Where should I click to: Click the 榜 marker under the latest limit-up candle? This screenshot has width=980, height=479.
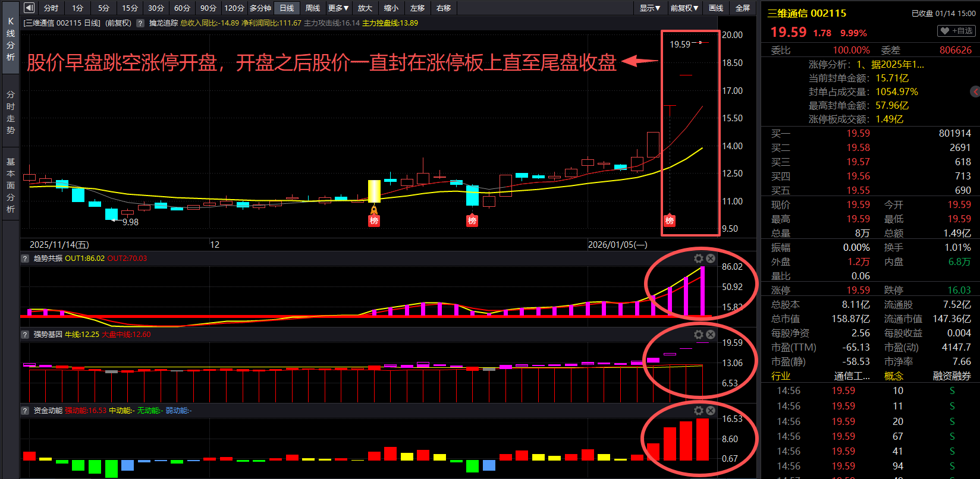coord(670,220)
